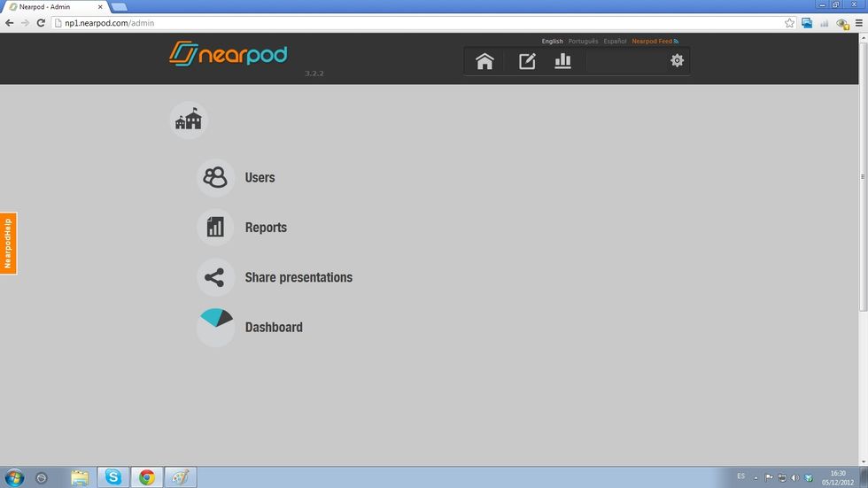Click the school building icon
Viewport: 868px width, 488px height.
tap(189, 120)
